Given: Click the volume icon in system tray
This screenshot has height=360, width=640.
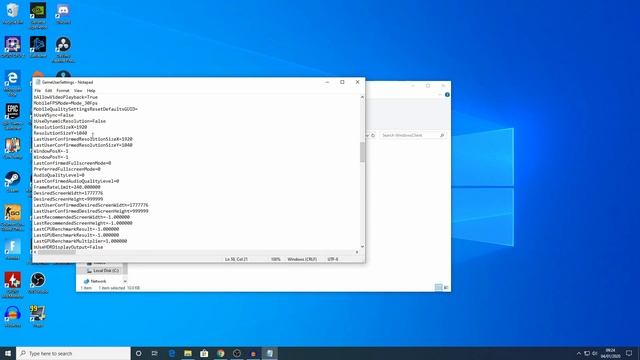Looking at the screenshot, I should click(x=595, y=353).
